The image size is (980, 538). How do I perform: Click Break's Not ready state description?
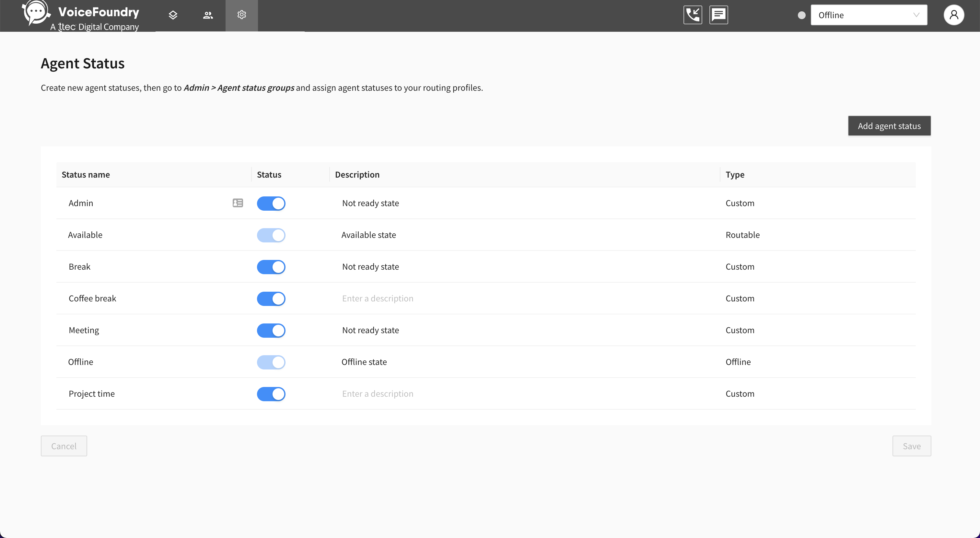coord(370,266)
